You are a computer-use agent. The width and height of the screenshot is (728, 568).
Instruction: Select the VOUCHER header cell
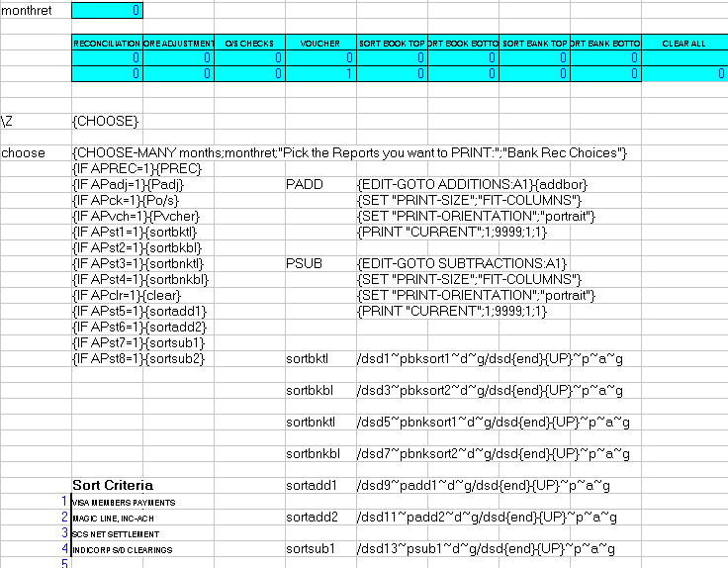(320, 44)
